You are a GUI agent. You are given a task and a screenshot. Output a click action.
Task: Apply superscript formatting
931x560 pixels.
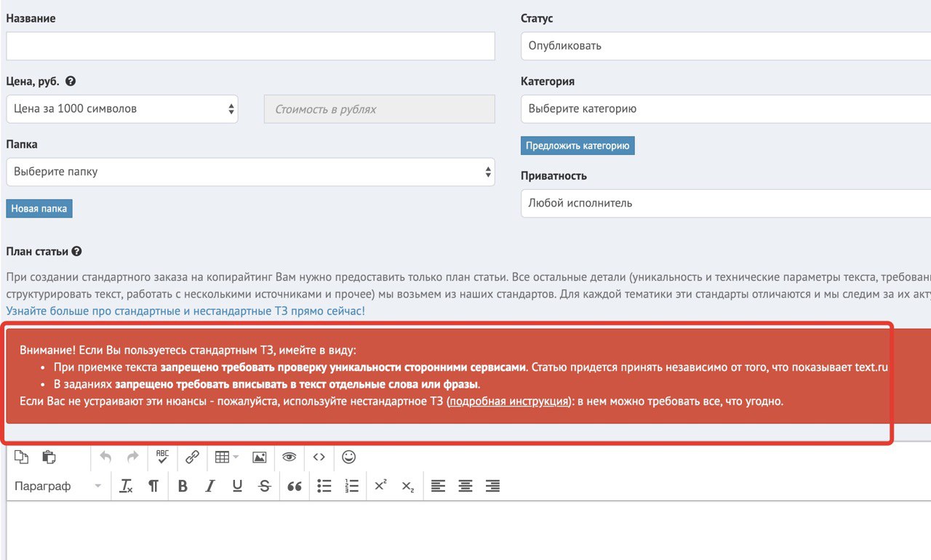pyautogui.click(x=380, y=486)
